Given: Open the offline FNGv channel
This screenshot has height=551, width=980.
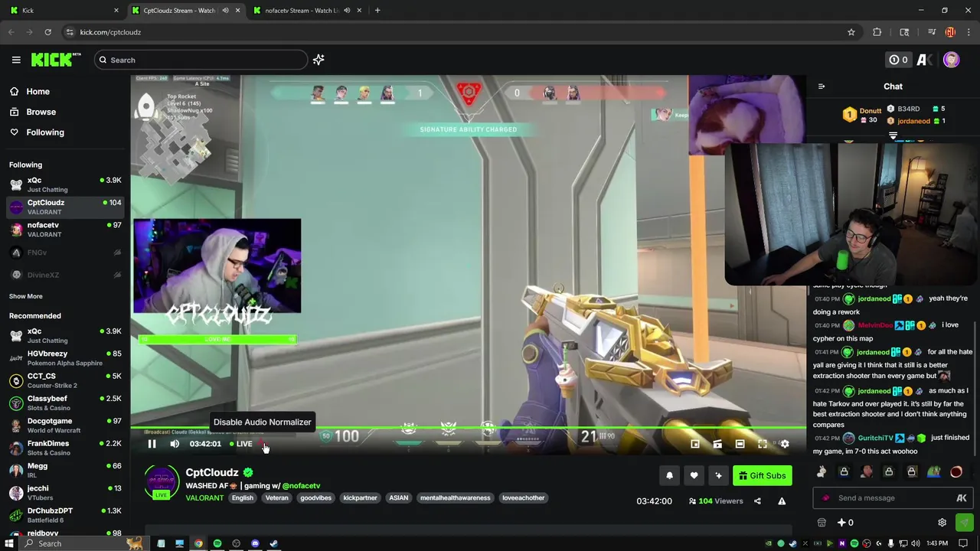Looking at the screenshot, I should tap(65, 253).
